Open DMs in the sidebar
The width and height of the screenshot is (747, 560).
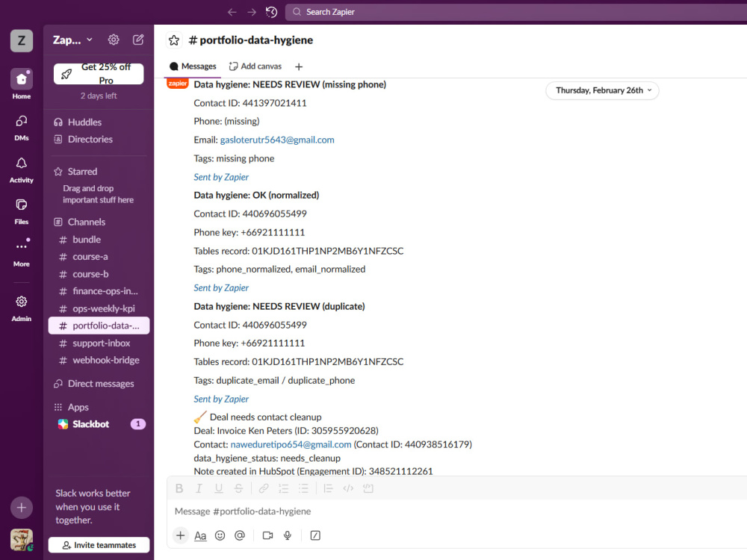point(22,128)
